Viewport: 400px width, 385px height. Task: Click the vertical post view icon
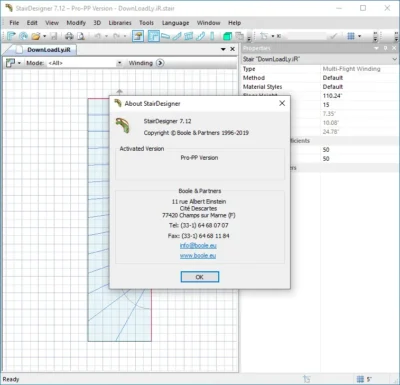pyautogui.click(x=212, y=36)
